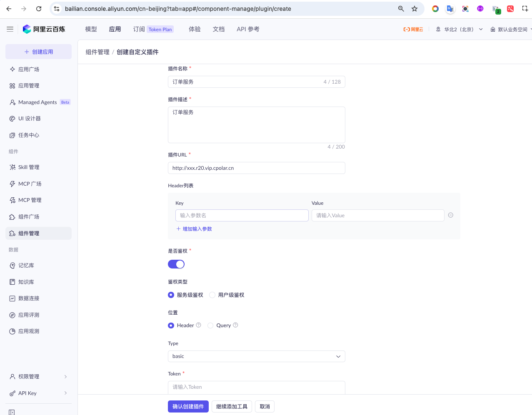
Task: Expand the 权限管理 sidebar section
Action: [x=38, y=377]
